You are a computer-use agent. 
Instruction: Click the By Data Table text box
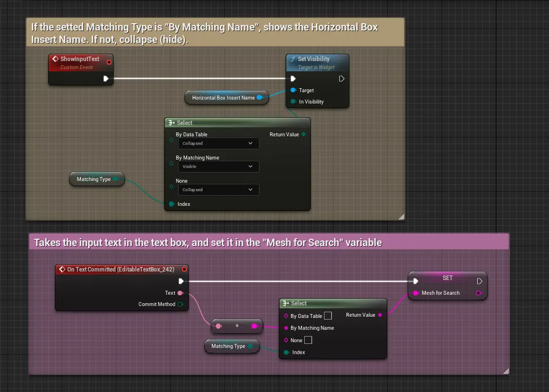(328, 316)
